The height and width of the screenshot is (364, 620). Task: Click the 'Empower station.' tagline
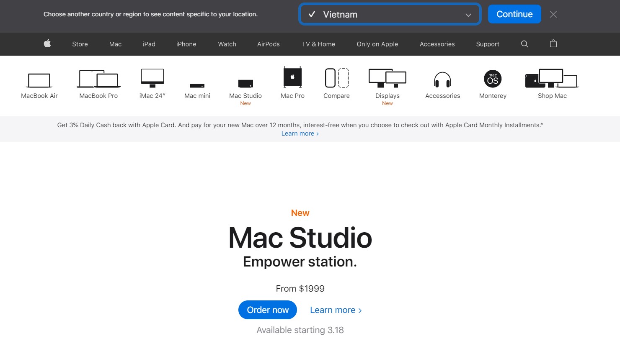point(300,261)
